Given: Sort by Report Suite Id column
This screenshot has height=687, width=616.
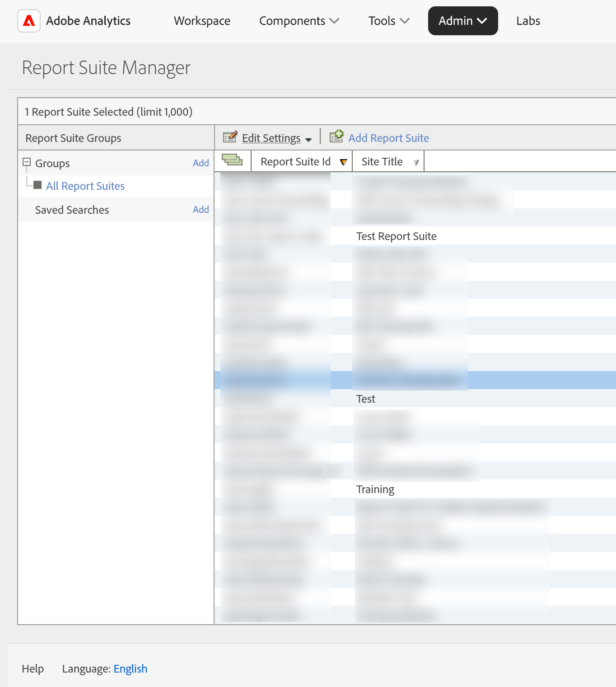Looking at the screenshot, I should point(295,162).
